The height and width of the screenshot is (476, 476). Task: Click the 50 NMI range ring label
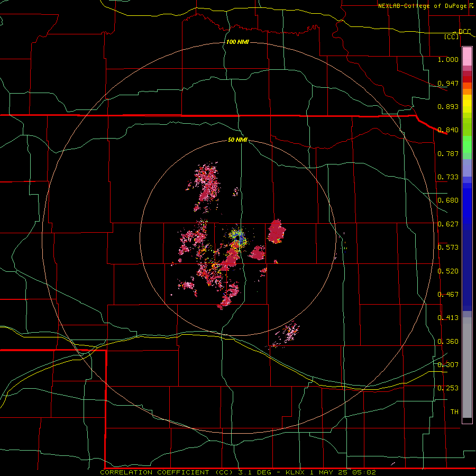237,140
